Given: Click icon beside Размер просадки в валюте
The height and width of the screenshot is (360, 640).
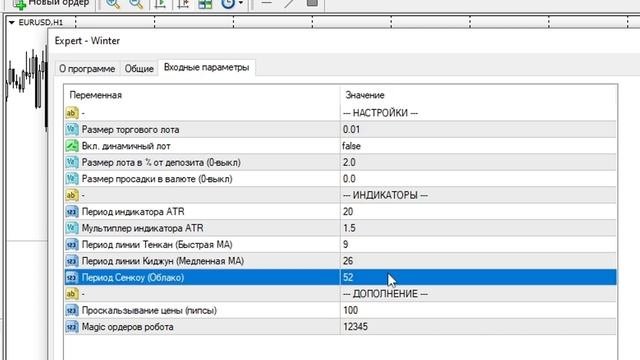Looking at the screenshot, I should click(72, 178).
